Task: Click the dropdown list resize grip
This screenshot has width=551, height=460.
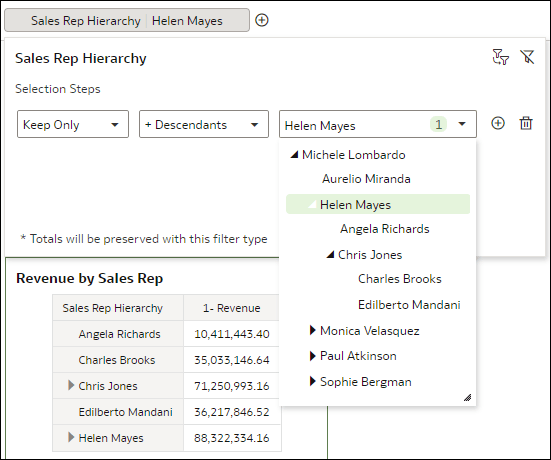Action: point(468,397)
